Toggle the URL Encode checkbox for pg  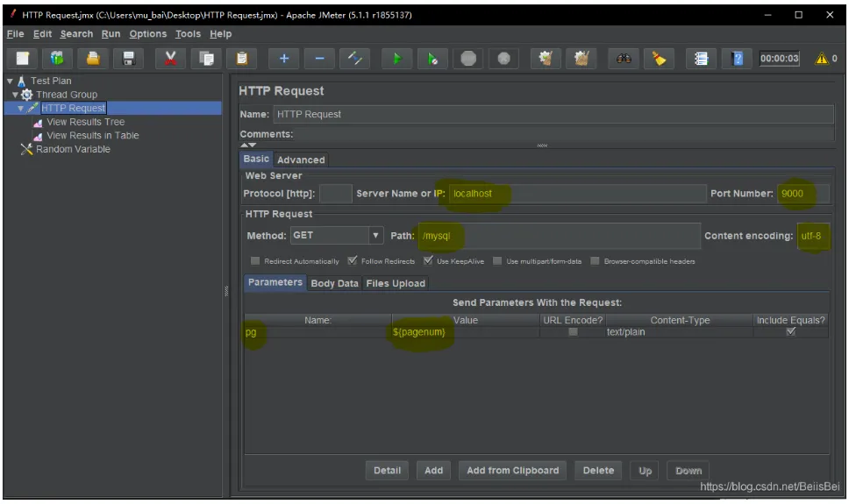(x=573, y=333)
